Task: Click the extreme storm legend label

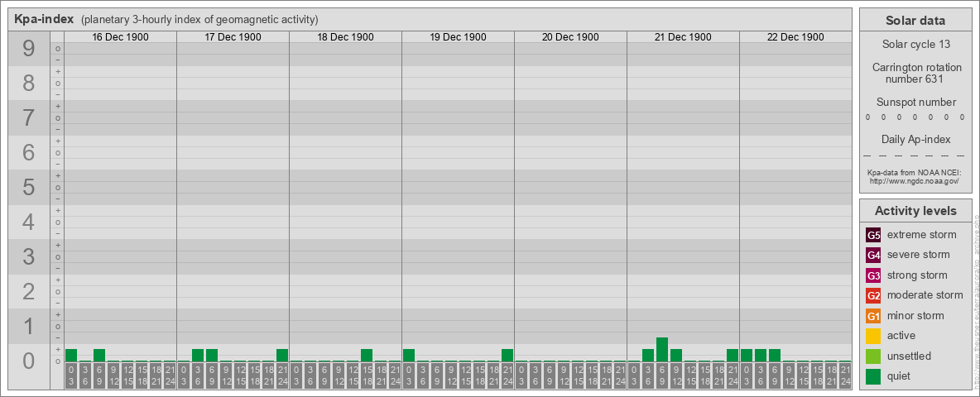Action: tap(922, 235)
